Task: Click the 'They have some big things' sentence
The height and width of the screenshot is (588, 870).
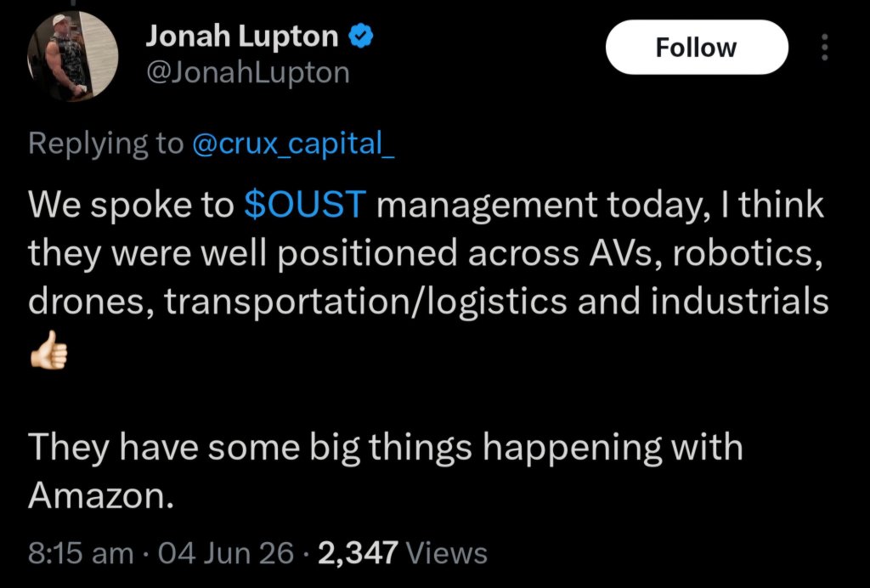Action: click(x=250, y=447)
